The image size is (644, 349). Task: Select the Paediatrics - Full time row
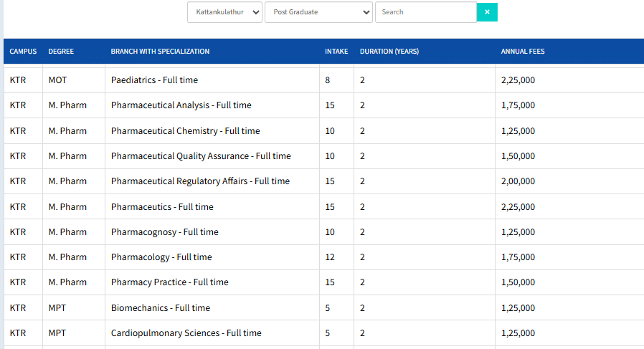[154, 80]
